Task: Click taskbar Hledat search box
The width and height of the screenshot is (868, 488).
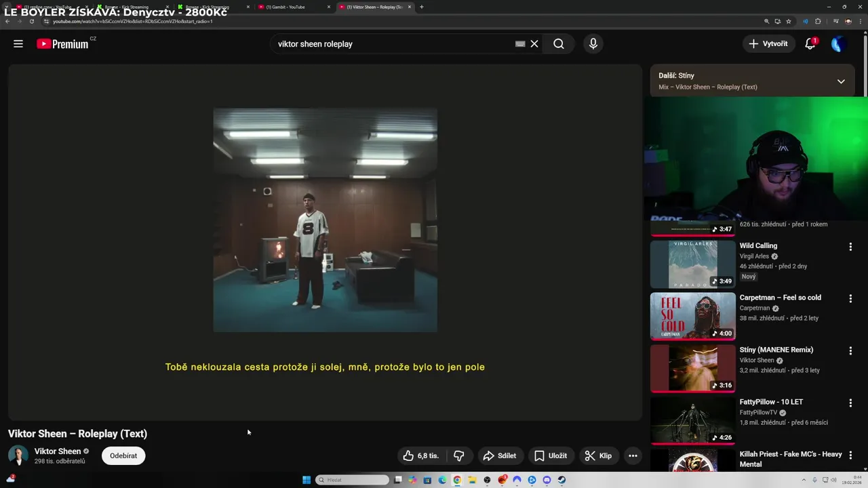Action: click(x=352, y=480)
